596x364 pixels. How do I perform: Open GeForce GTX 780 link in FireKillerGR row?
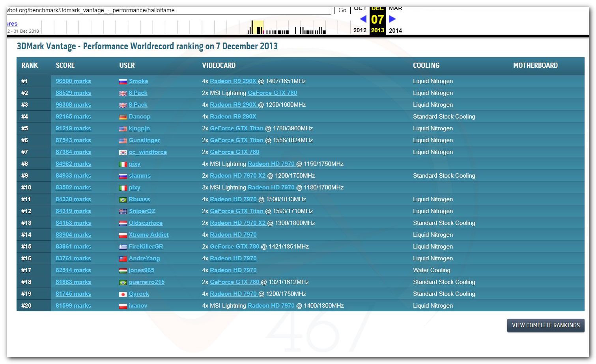[235, 247]
